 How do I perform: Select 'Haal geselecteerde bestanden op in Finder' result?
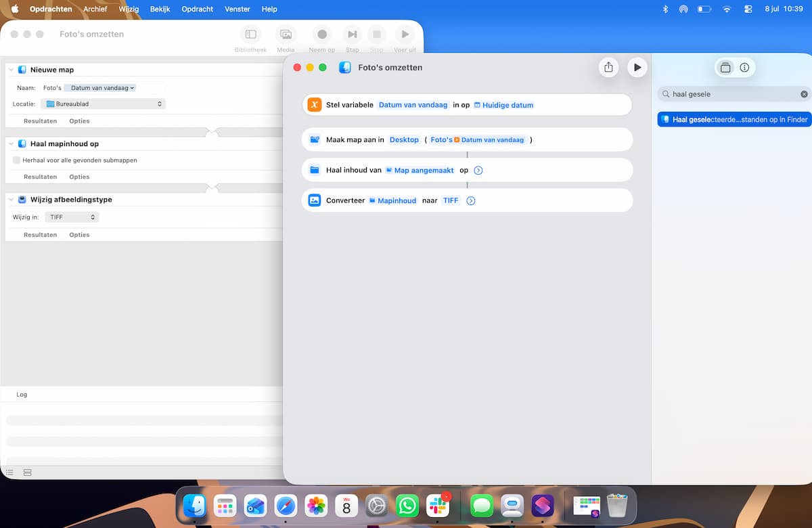click(734, 120)
